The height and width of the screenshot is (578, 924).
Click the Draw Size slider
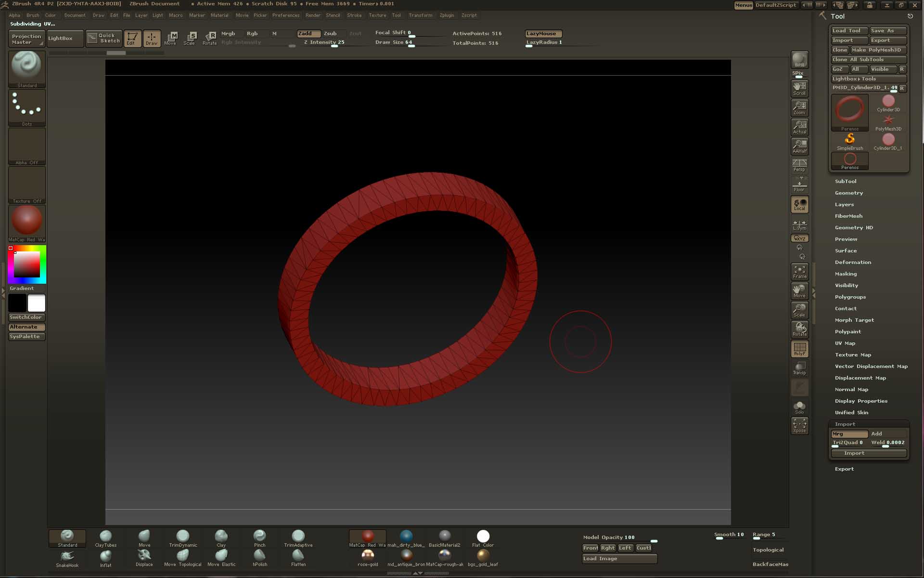coord(410,42)
